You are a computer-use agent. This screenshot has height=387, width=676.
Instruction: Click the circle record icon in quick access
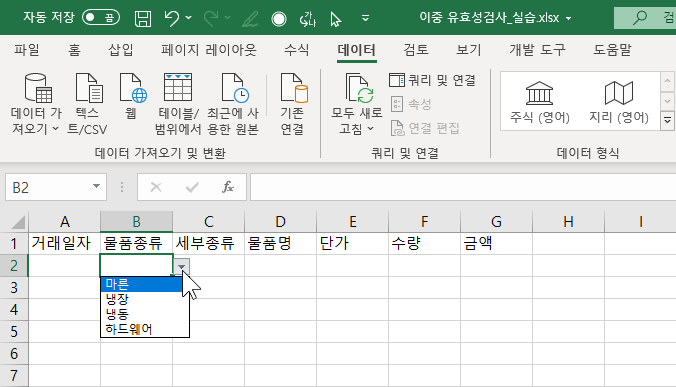[279, 19]
